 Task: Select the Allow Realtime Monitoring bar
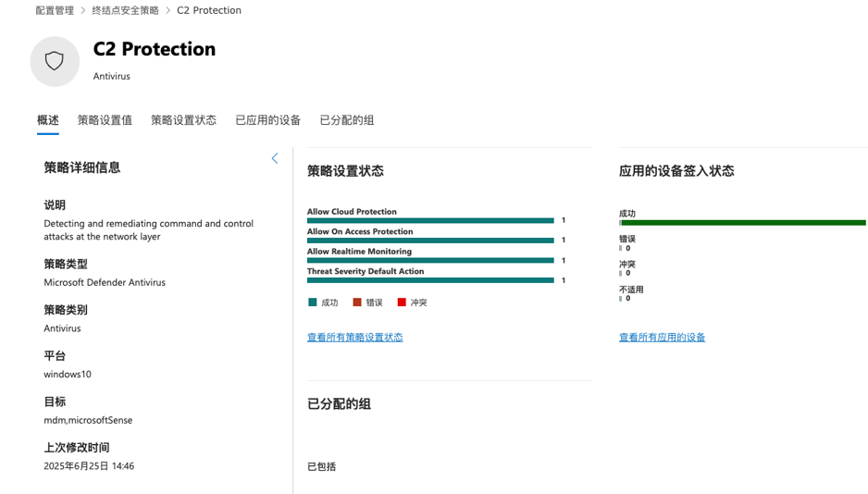click(430, 260)
